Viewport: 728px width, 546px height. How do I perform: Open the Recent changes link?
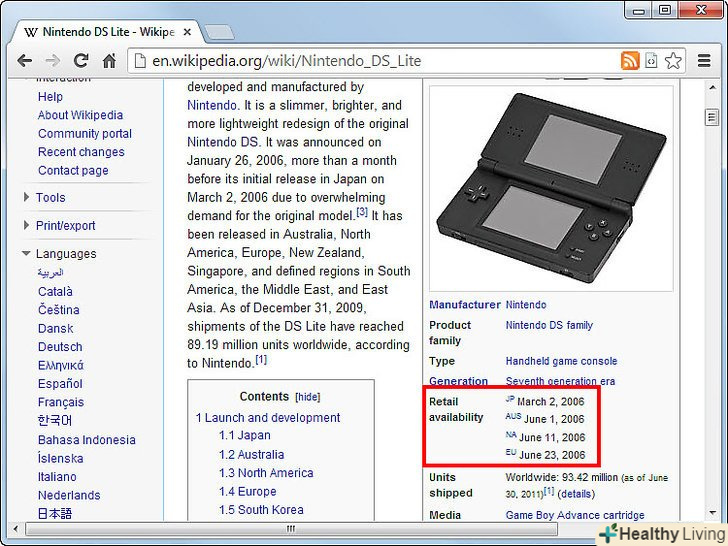81,152
